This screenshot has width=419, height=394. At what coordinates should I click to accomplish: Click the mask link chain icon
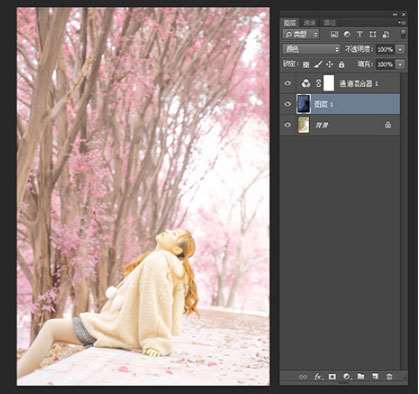click(318, 83)
